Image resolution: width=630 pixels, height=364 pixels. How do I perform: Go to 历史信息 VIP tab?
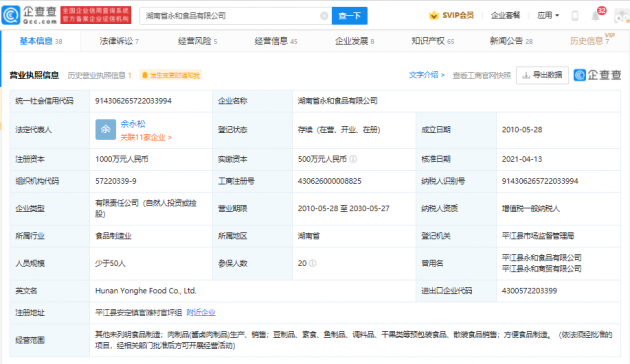coord(592,40)
